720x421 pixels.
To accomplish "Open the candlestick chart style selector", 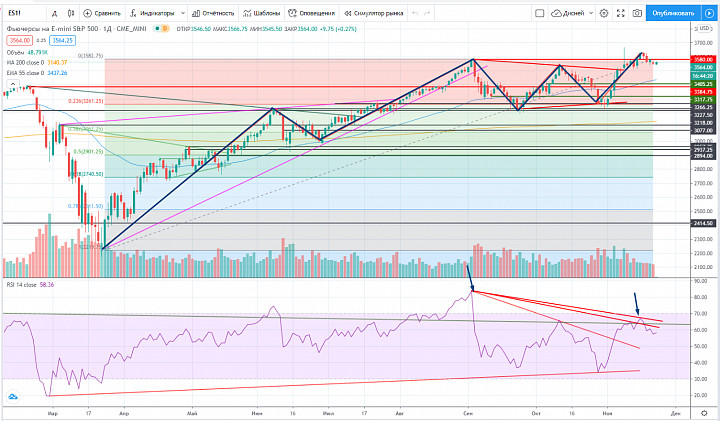I will (71, 13).
